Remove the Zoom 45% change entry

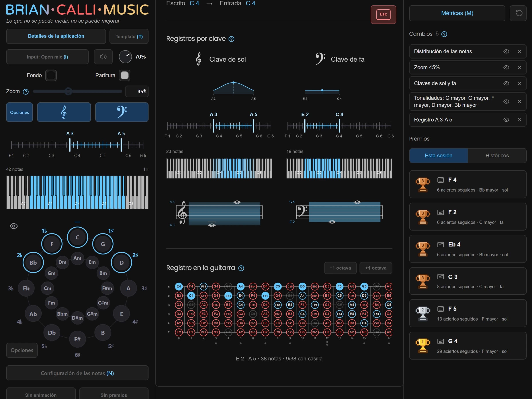pyautogui.click(x=520, y=67)
